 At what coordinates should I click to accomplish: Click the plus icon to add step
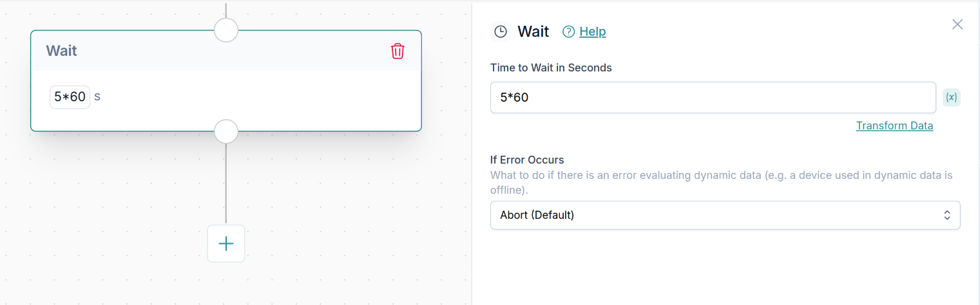(x=226, y=243)
